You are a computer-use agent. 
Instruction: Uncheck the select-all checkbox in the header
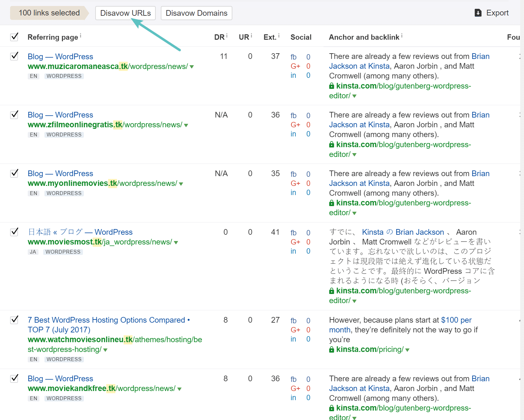(x=14, y=37)
